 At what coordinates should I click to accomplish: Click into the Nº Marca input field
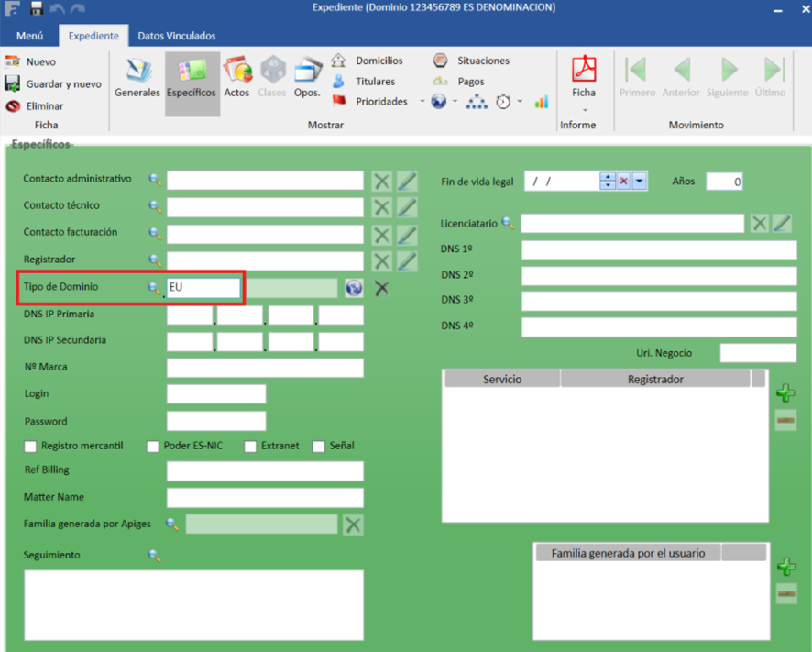tap(265, 368)
